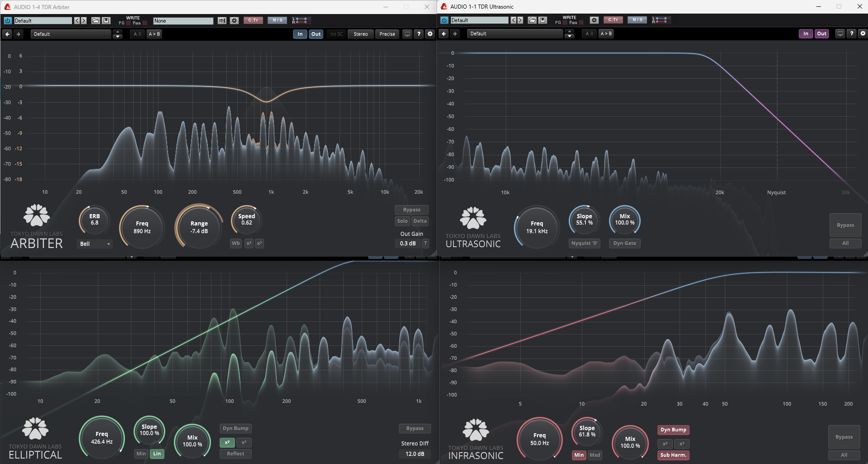Open the display monitor icon in Ultrasonic
Viewport: 868px width, 464px height.
tap(840, 33)
